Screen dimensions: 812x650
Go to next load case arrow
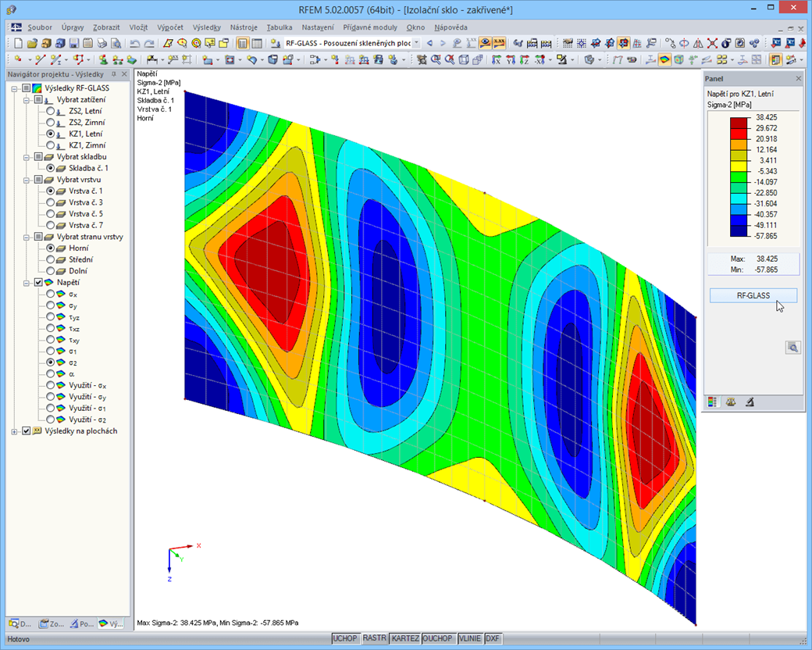443,43
